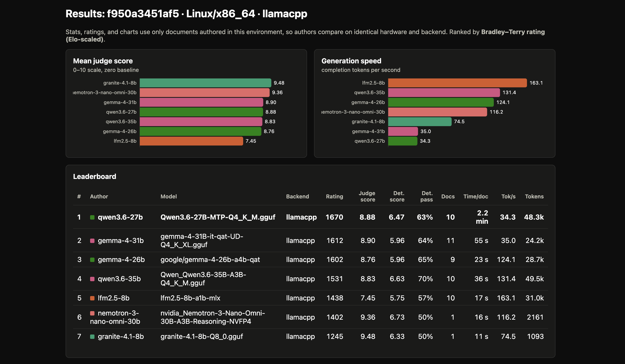Sort by the Time/doc column header
The image size is (625, 364).
coord(476,196)
